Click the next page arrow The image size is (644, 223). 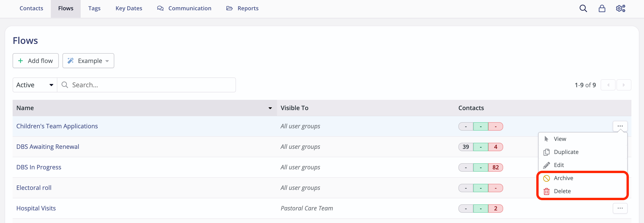624,85
